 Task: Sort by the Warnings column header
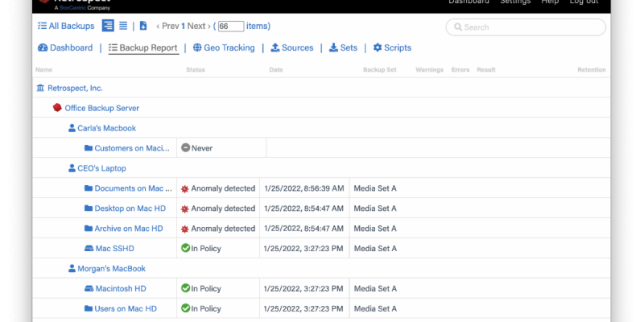pyautogui.click(x=430, y=70)
